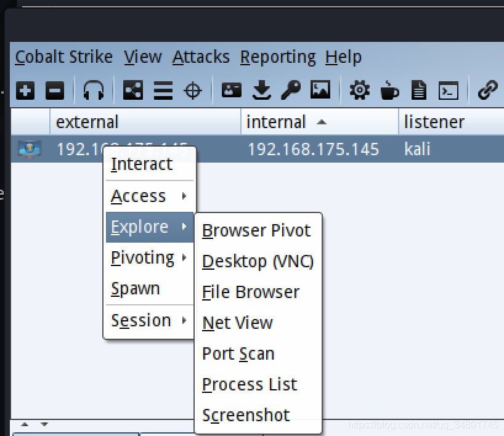Viewport: 504px width, 436px height.
Task: Open the credentials ID card icon
Action: 232,90
